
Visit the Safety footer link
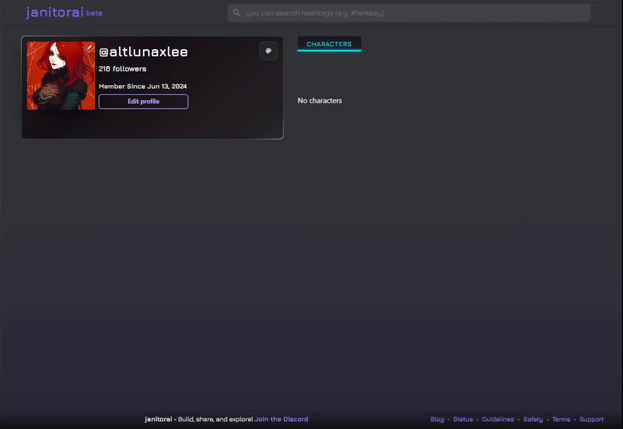point(533,419)
